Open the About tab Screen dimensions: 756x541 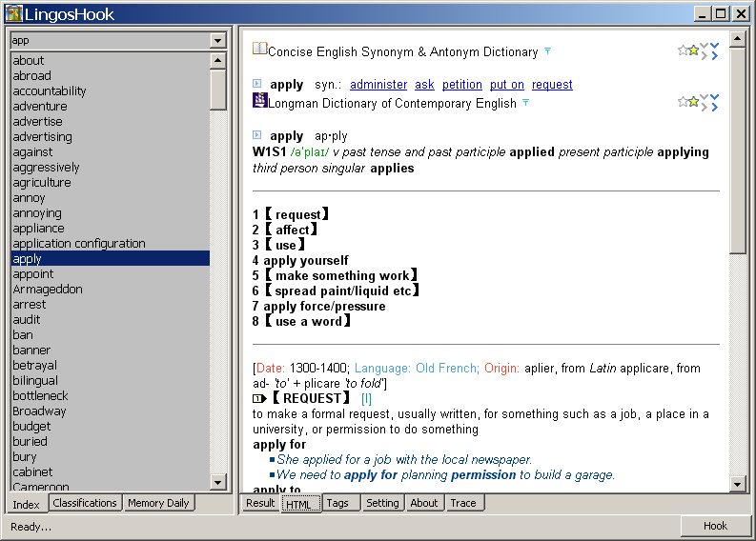coord(424,503)
